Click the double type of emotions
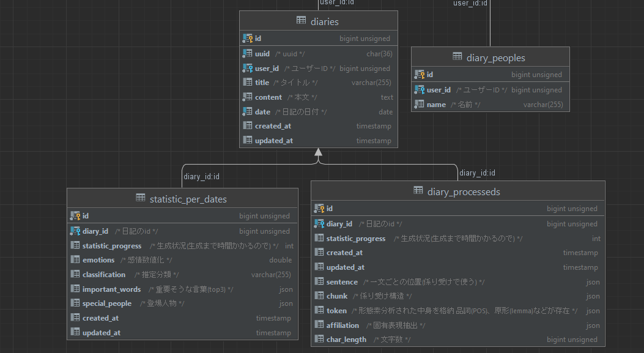The width and height of the screenshot is (644, 353). [281, 260]
